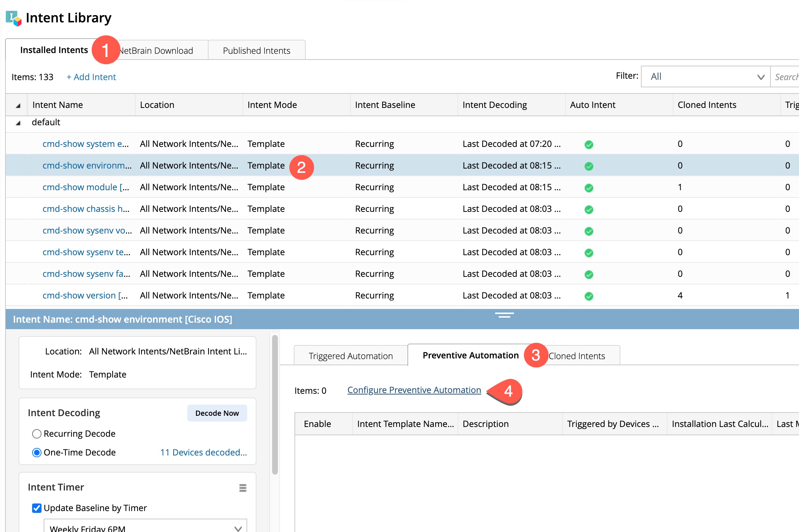This screenshot has height=532, width=799.
Task: Click the Auto Intent checkmark for cmd-show system e...
Action: point(589,144)
